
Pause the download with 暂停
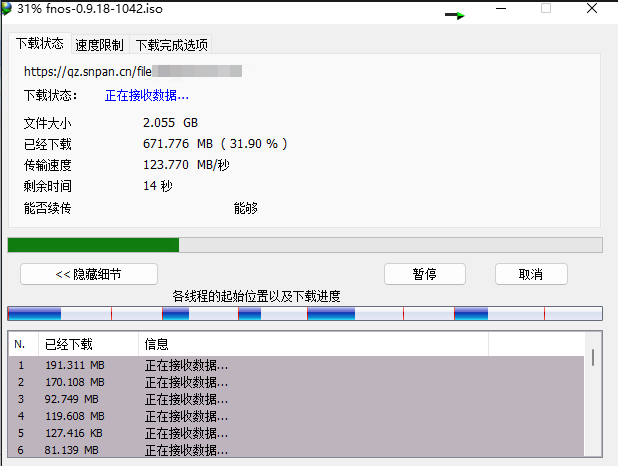pos(425,274)
